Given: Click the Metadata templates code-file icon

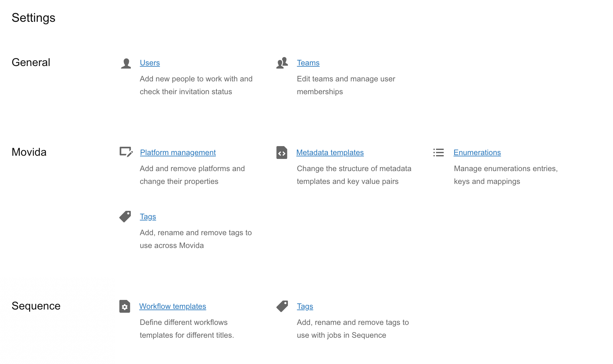Looking at the screenshot, I should 282,153.
